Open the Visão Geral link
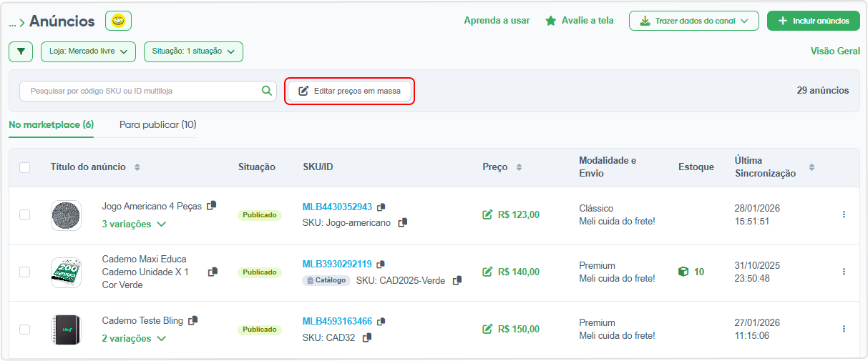The image size is (868, 361). (x=835, y=51)
